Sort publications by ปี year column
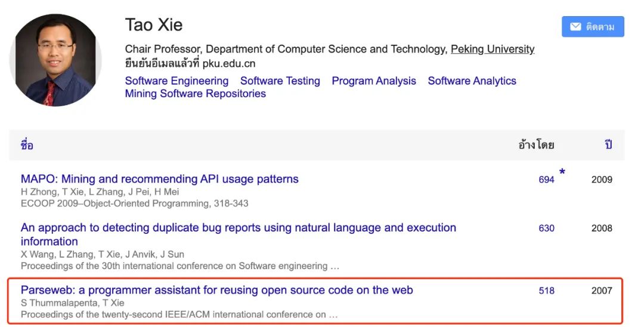This screenshot has width=644, height=327. coord(608,144)
